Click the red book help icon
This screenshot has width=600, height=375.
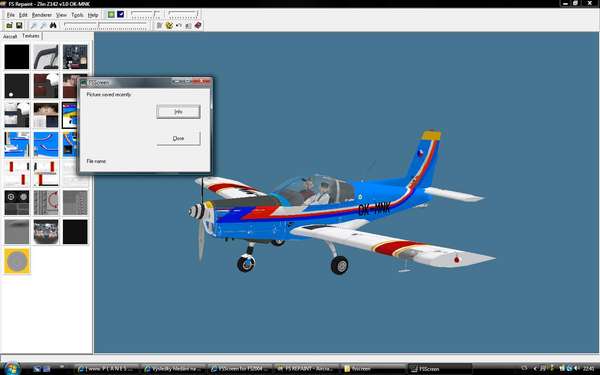(x=198, y=25)
